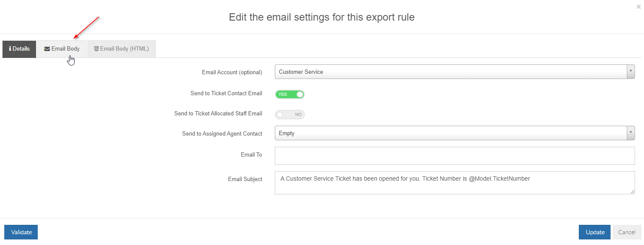Click inside the Email Subject text area

[x=454, y=183]
